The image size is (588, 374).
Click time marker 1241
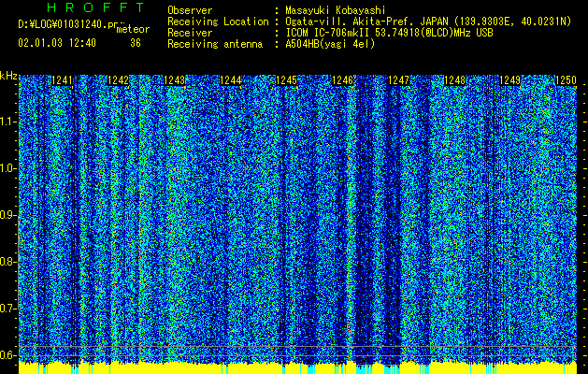pyautogui.click(x=62, y=80)
